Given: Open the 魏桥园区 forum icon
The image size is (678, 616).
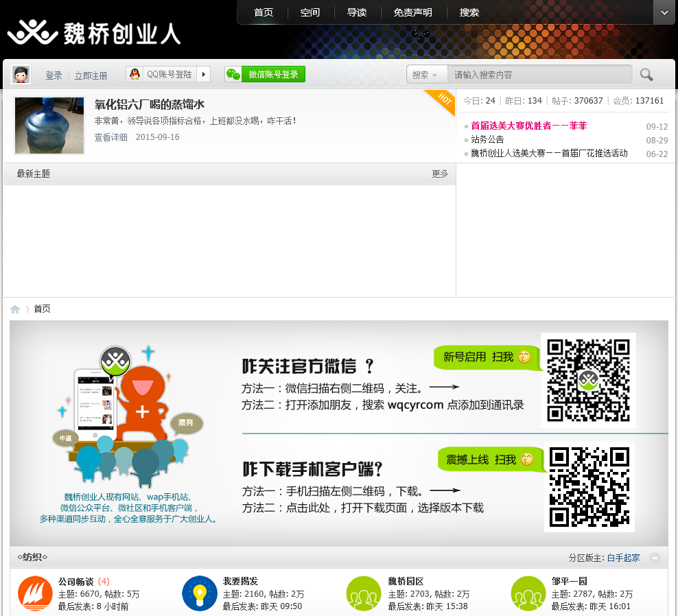Looking at the screenshot, I should point(364,593).
